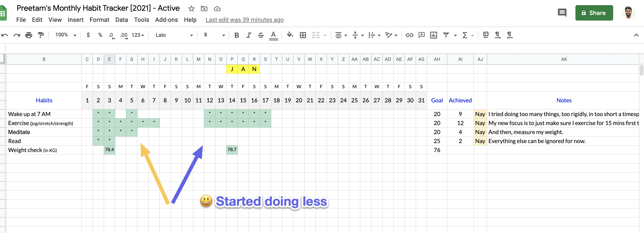Viewport: 644px width, 233px height.
Task: Insert a link with link icon
Action: coord(409,35)
